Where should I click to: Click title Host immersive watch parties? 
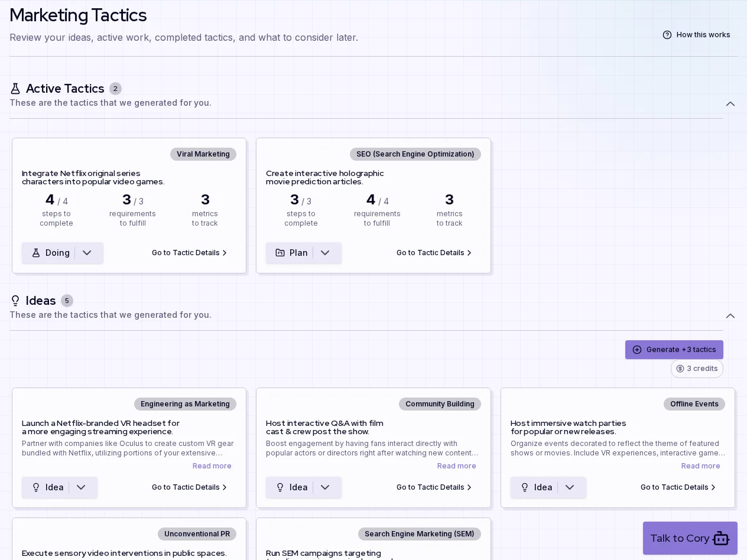(x=568, y=427)
